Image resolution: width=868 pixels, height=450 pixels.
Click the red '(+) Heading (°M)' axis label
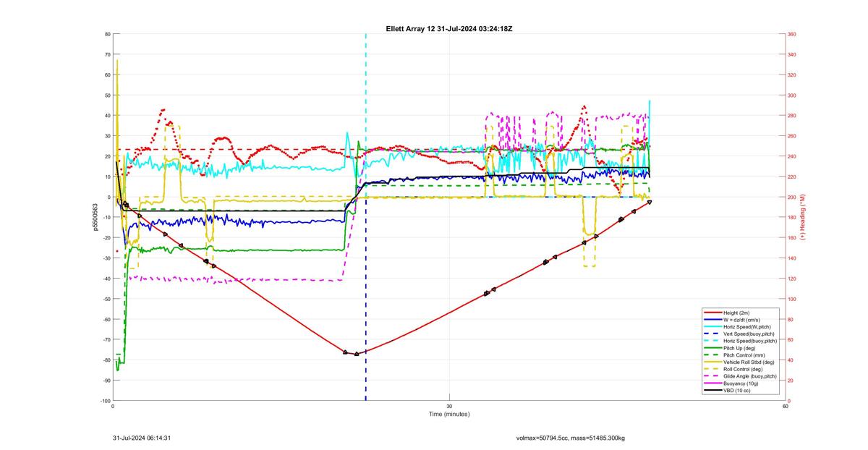click(x=803, y=217)
